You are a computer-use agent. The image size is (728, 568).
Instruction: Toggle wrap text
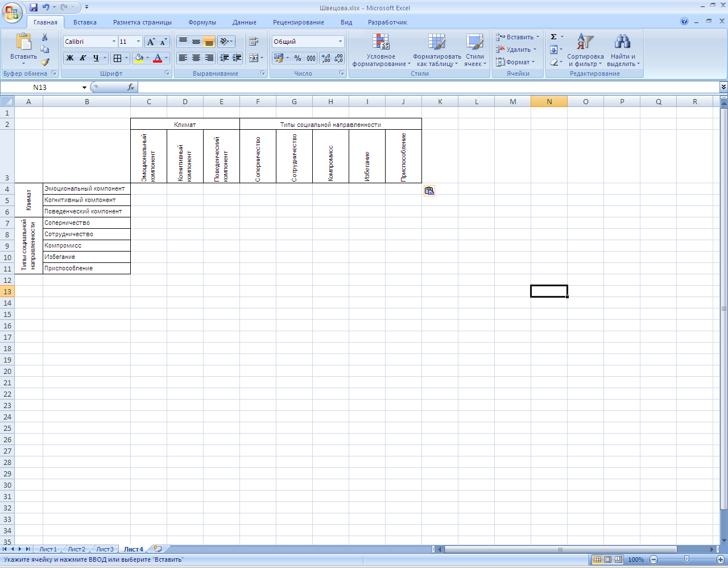pos(254,42)
